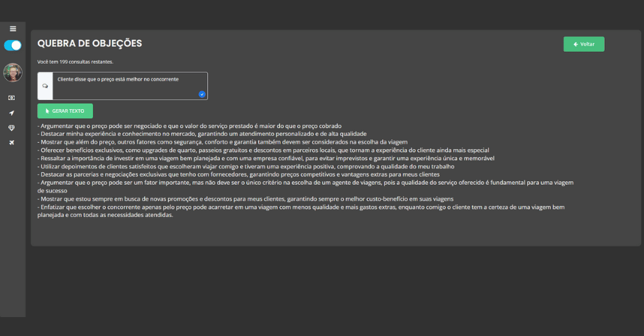Viewport: 644px width, 336px height.
Task: Click the cursor icon on GERAR TEXTO
Action: 48,111
